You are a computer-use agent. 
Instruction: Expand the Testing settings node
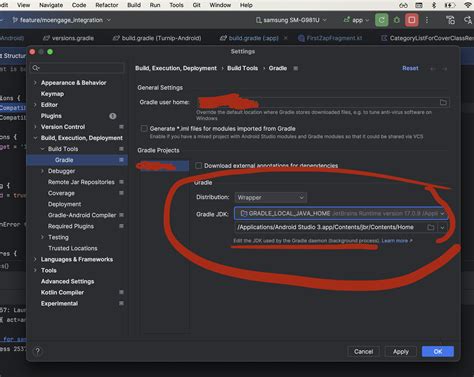pyautogui.click(x=42, y=237)
